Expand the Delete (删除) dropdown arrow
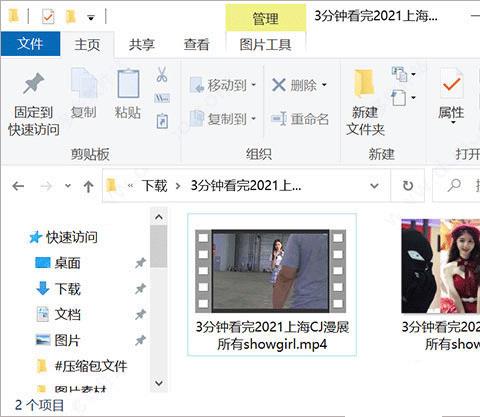This screenshot has height=417, width=480. coord(324,85)
